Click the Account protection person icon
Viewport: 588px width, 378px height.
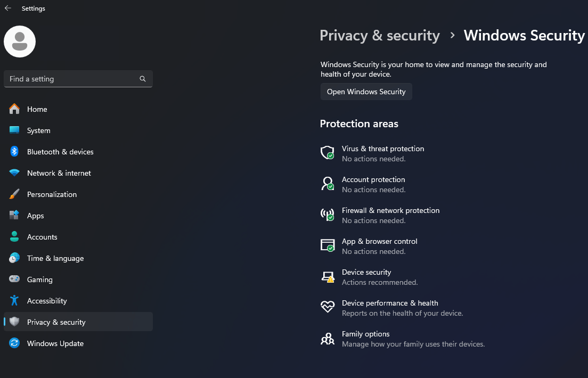(327, 184)
